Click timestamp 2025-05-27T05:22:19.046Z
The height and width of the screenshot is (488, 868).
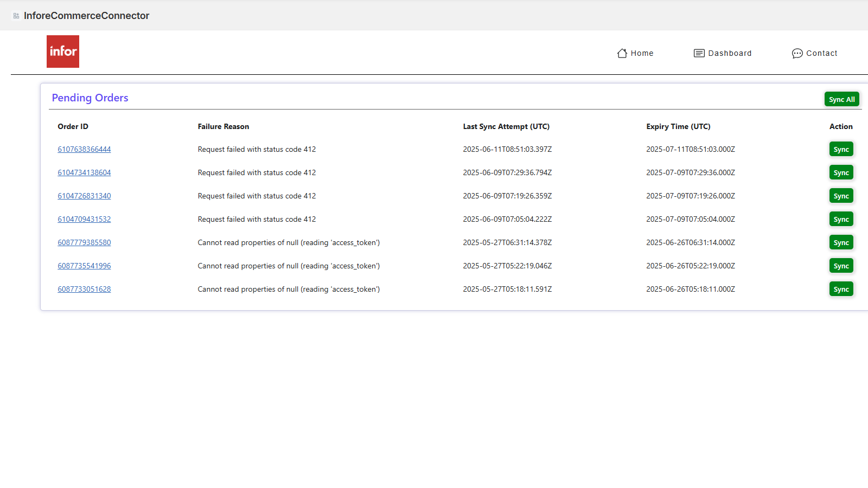507,266
